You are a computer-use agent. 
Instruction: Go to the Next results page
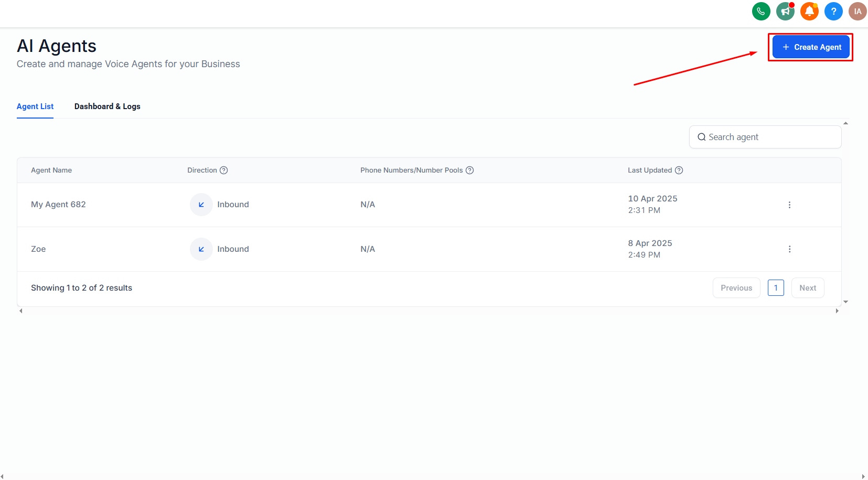pos(808,288)
